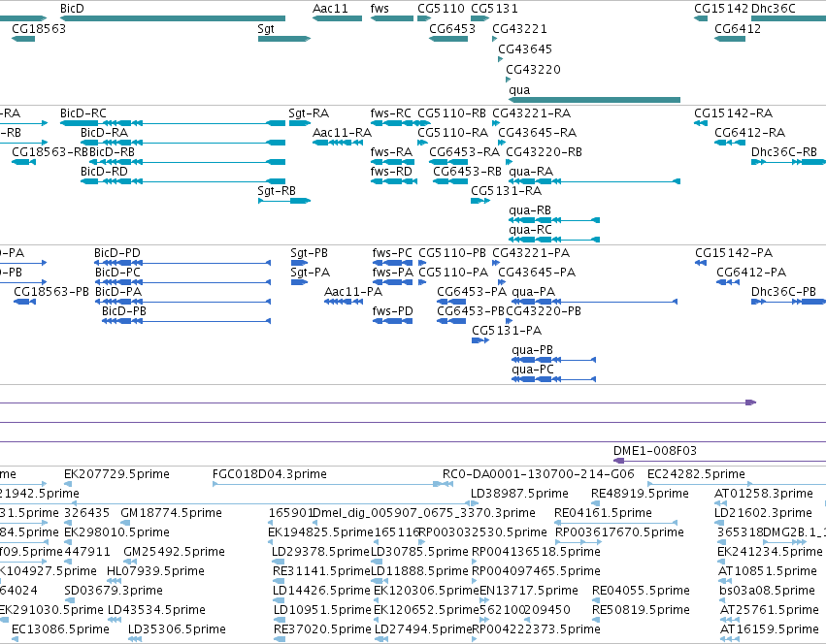This screenshot has width=826, height=644.
Task: Select transcript CG6412-RA
Action: point(730,143)
